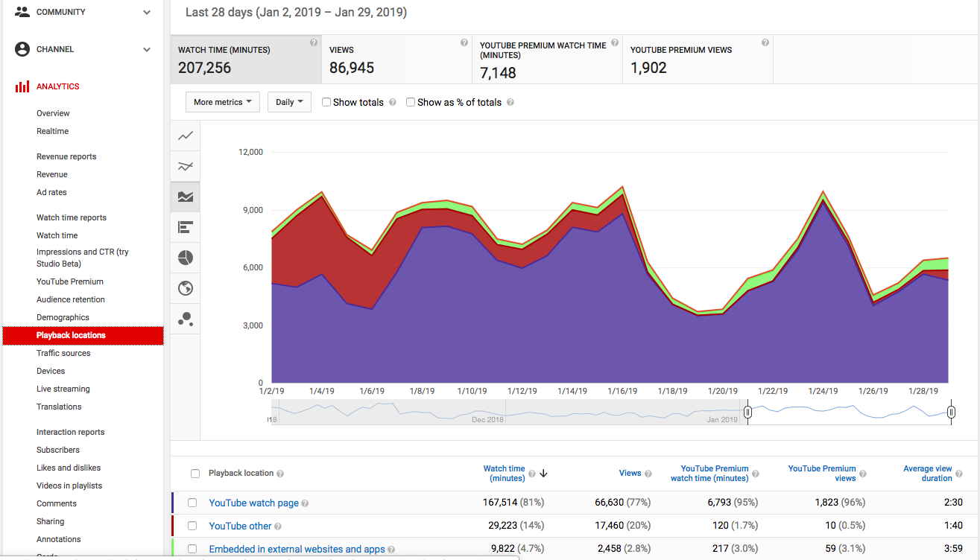Expand the Community section chevron
This screenshot has height=560, width=980.
[147, 12]
